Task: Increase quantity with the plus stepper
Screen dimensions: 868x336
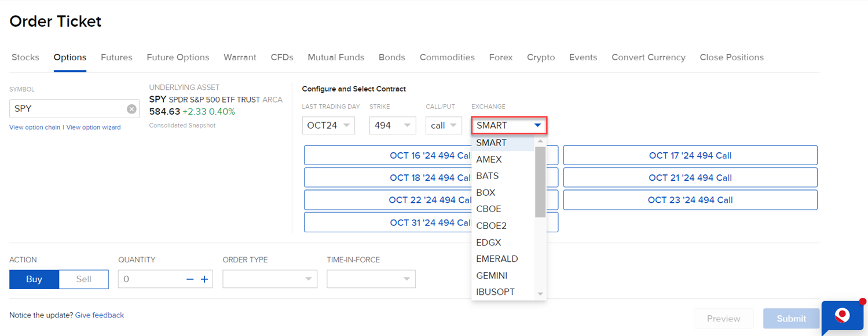Action: 204,279
